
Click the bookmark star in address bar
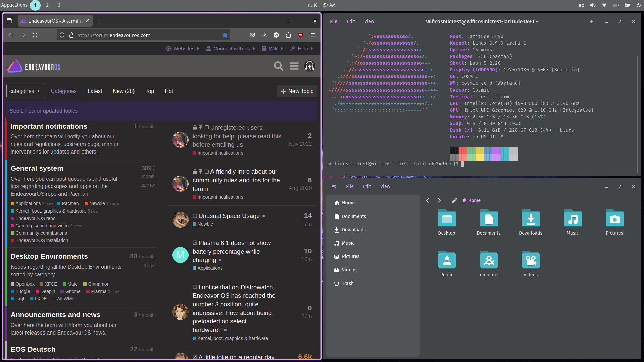click(225, 35)
